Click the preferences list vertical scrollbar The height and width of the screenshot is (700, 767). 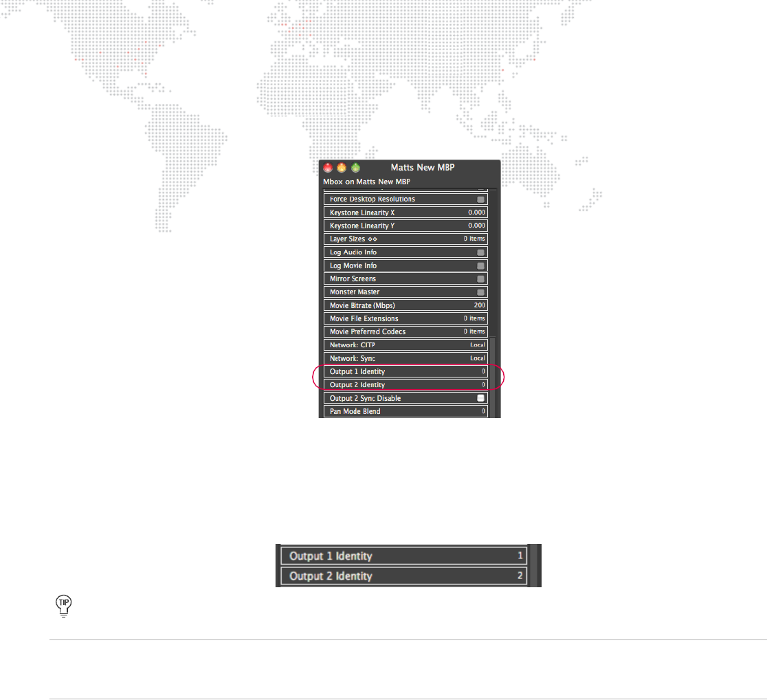point(493,377)
